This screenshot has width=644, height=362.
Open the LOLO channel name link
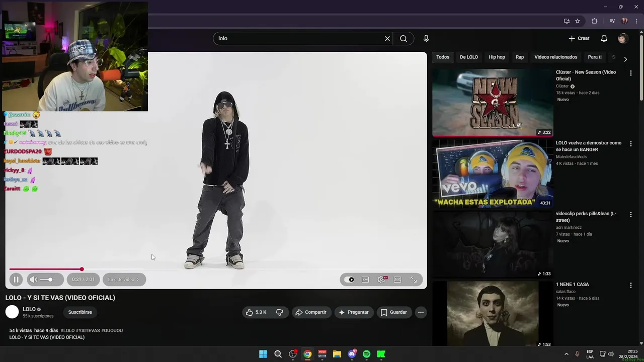click(29, 309)
